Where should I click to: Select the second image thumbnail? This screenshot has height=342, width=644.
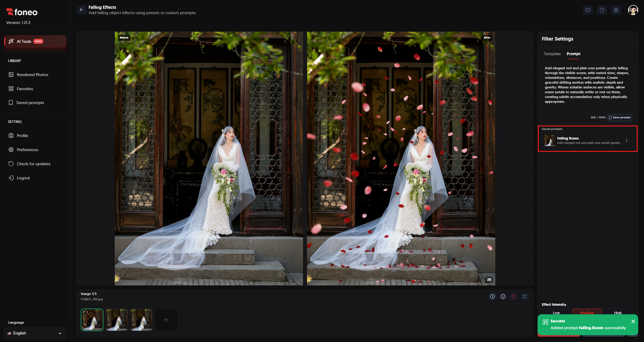pyautogui.click(x=117, y=320)
